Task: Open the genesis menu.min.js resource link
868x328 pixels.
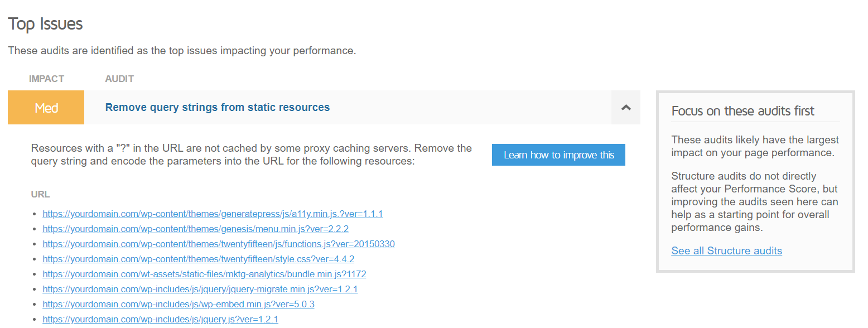Action: click(195, 229)
